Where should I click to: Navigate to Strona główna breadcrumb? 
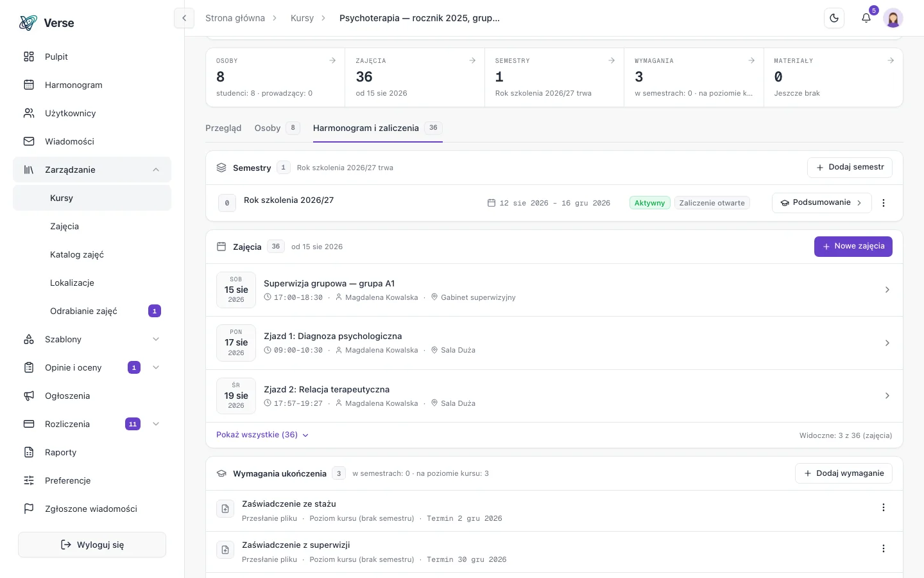tap(235, 18)
